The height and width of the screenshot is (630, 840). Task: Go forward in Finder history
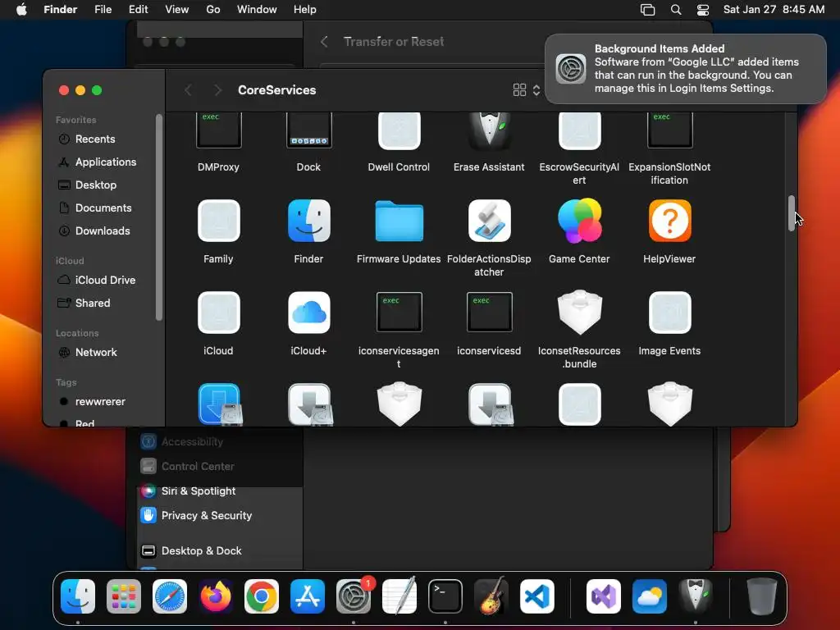(217, 90)
